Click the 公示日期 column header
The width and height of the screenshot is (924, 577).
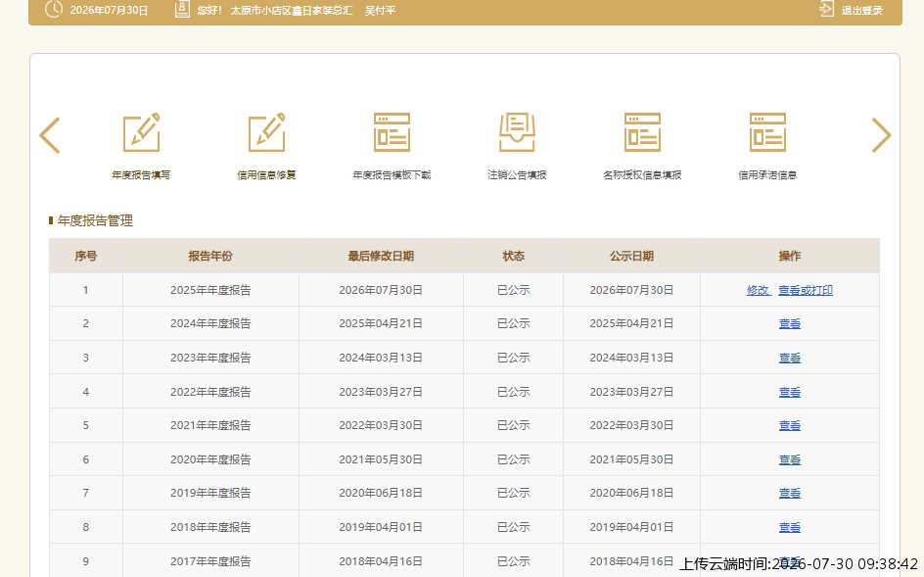(x=631, y=256)
